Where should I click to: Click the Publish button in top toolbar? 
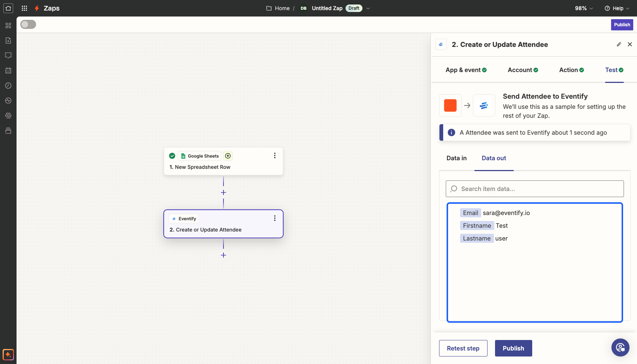[622, 25]
